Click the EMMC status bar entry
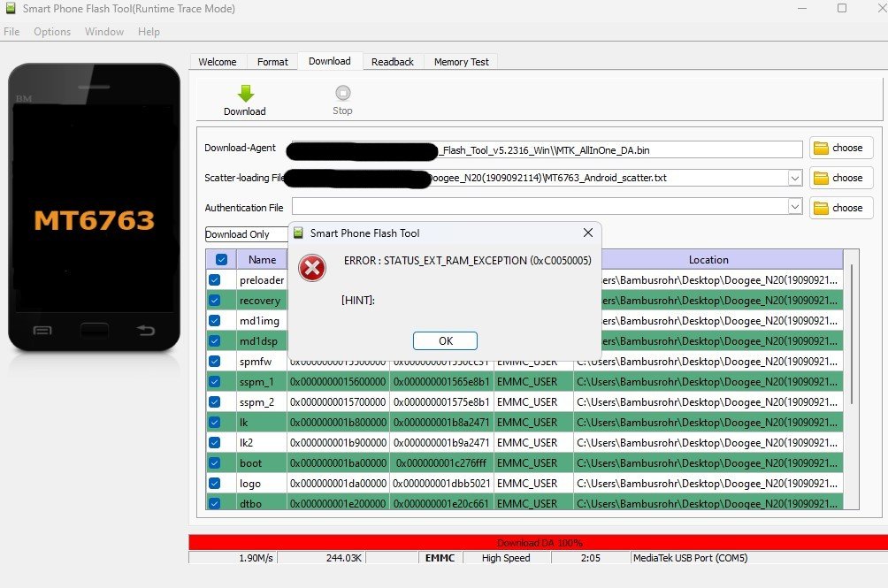This screenshot has height=588, width=888. [x=440, y=558]
